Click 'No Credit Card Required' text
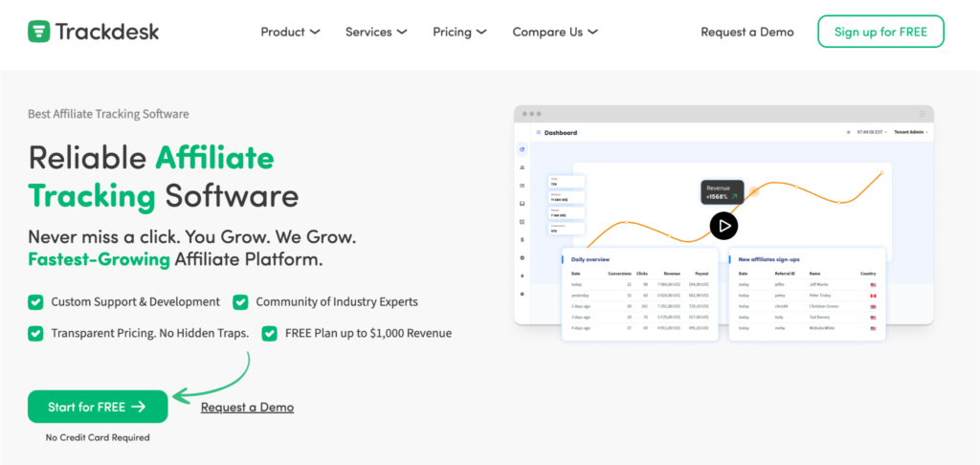 coord(98,437)
